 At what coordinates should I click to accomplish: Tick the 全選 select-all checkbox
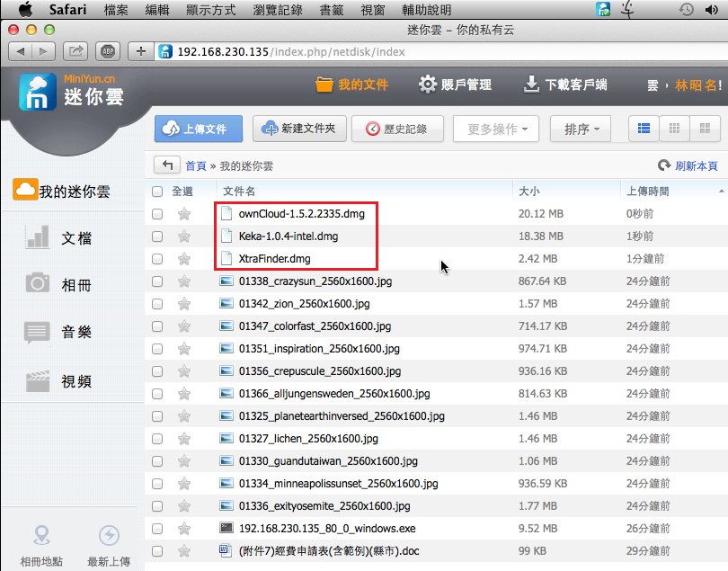157,192
